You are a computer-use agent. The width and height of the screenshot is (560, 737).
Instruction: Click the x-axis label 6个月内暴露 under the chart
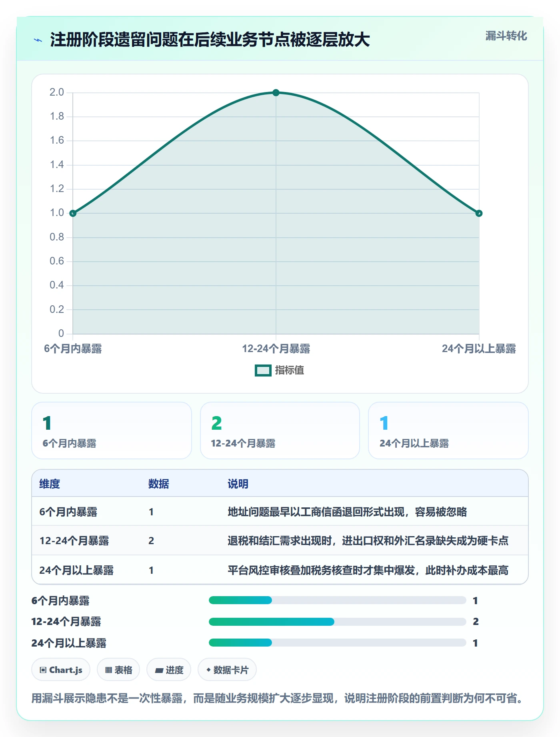73,349
